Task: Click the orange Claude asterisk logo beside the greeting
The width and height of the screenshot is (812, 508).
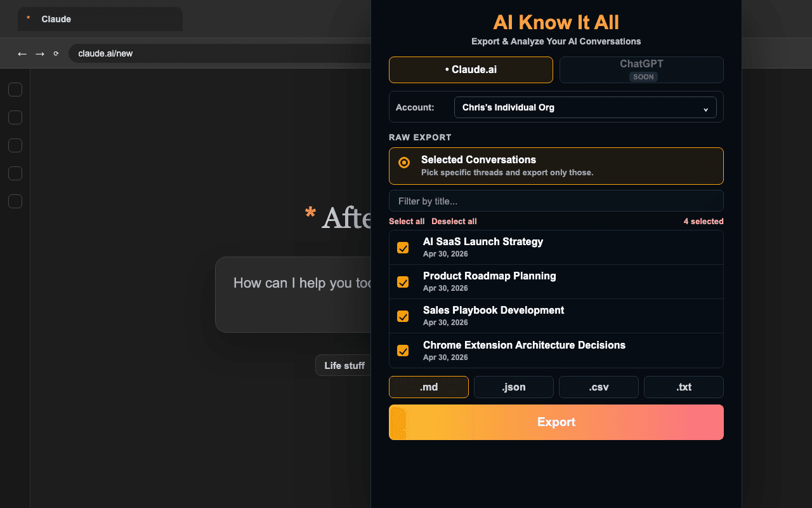Action: [310, 213]
